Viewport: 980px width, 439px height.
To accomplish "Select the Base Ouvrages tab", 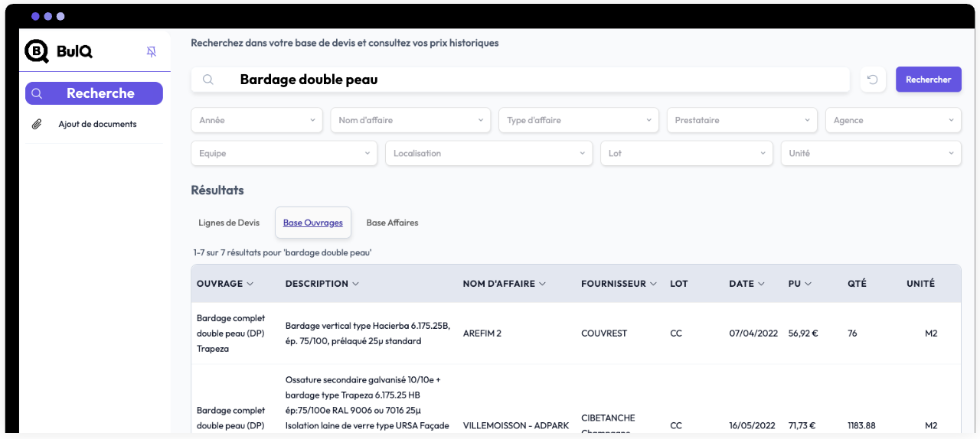I will [x=312, y=223].
